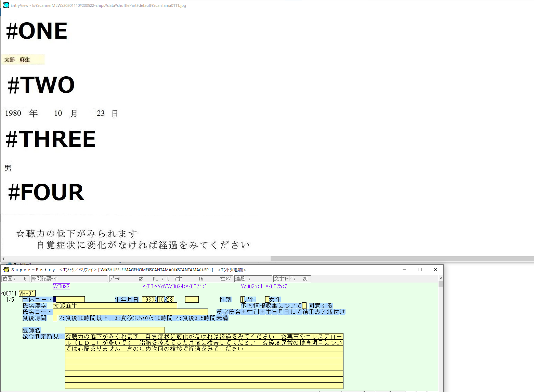Click the 氏名漢字 field containing 太郎麻生
Image resolution: width=534 pixels, height=392 pixels.
(115, 306)
